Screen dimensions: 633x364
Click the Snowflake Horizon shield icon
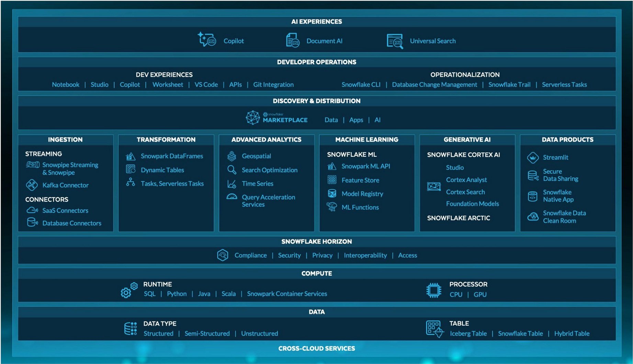[x=223, y=255]
